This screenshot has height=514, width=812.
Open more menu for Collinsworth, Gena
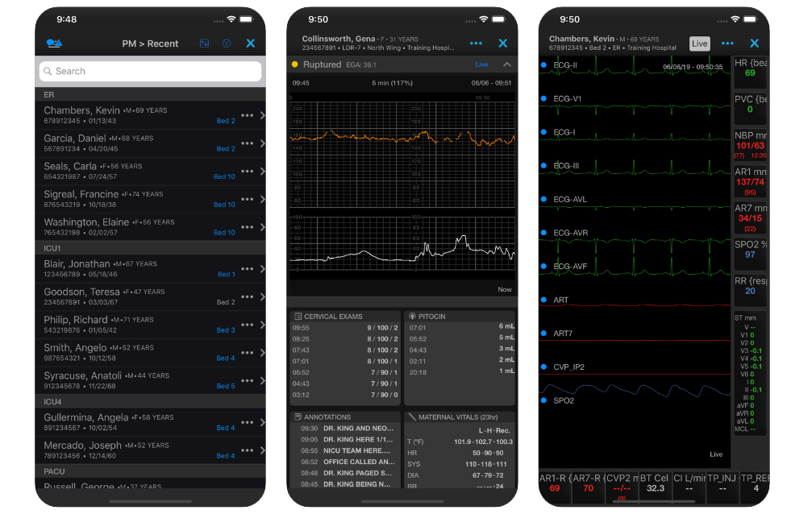pyautogui.click(x=476, y=44)
